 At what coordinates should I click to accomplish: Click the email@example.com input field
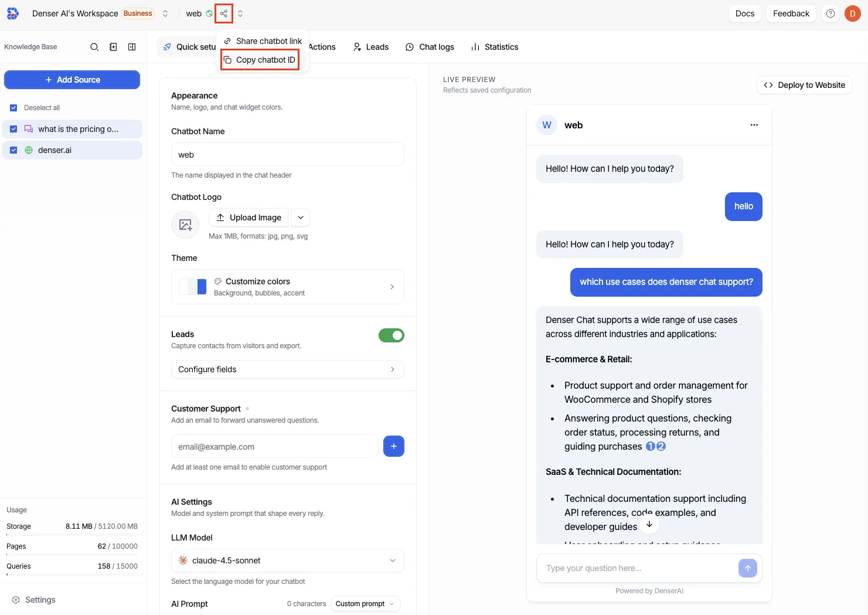tap(275, 446)
